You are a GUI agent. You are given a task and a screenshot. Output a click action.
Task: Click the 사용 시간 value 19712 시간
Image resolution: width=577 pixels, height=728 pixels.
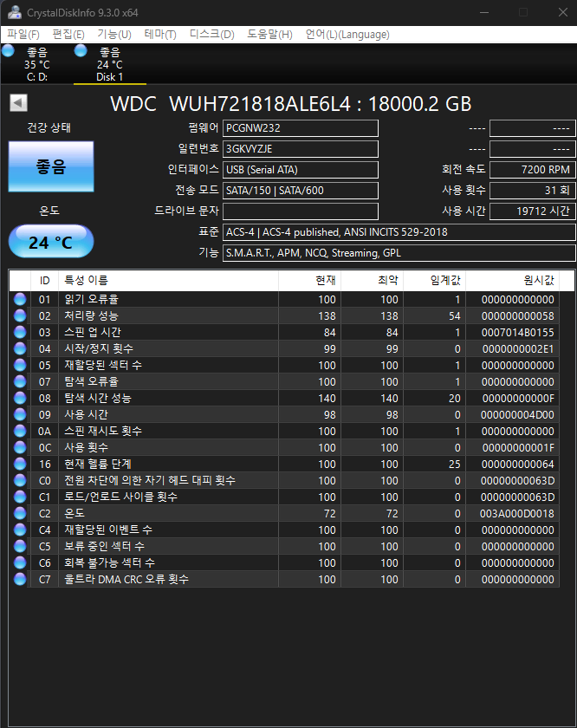coord(533,211)
